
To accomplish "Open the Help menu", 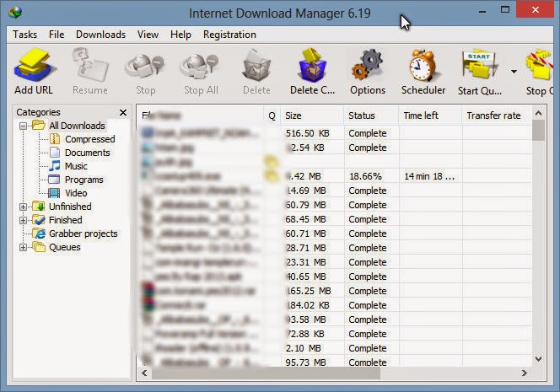I will tap(180, 35).
